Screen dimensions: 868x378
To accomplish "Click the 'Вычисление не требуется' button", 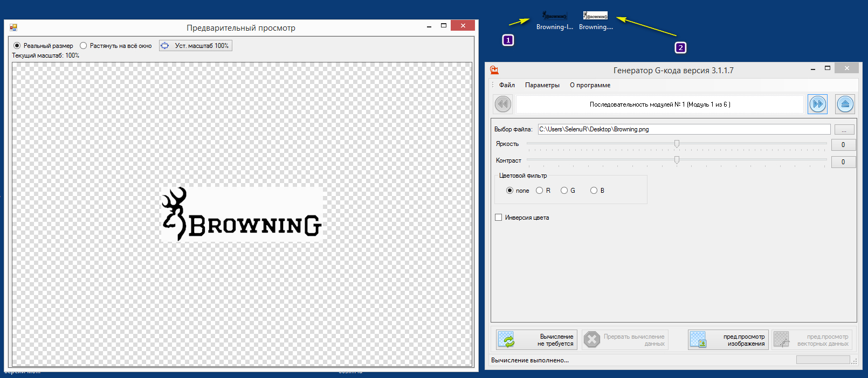I will pyautogui.click(x=536, y=340).
